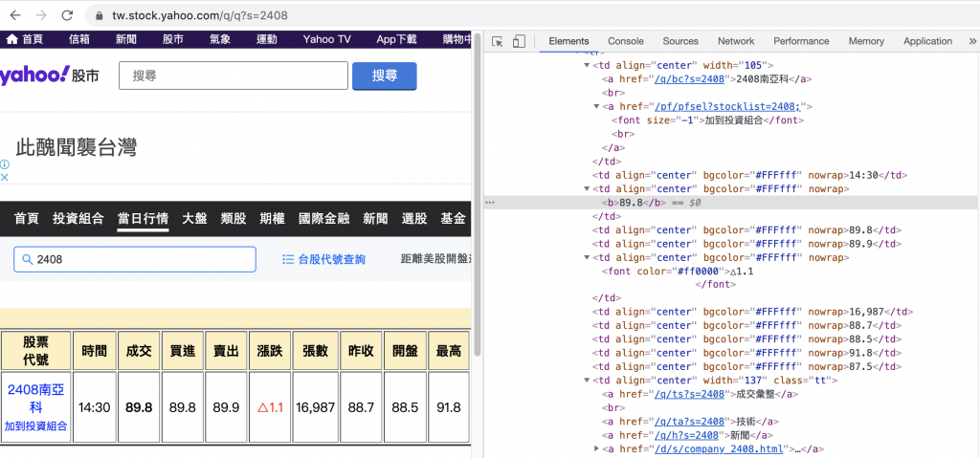Open the Application tab
The width and height of the screenshot is (980, 458).
[927, 41]
